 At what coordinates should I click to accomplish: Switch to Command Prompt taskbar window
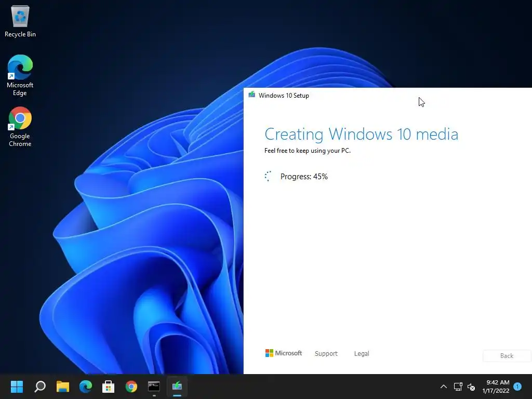154,386
